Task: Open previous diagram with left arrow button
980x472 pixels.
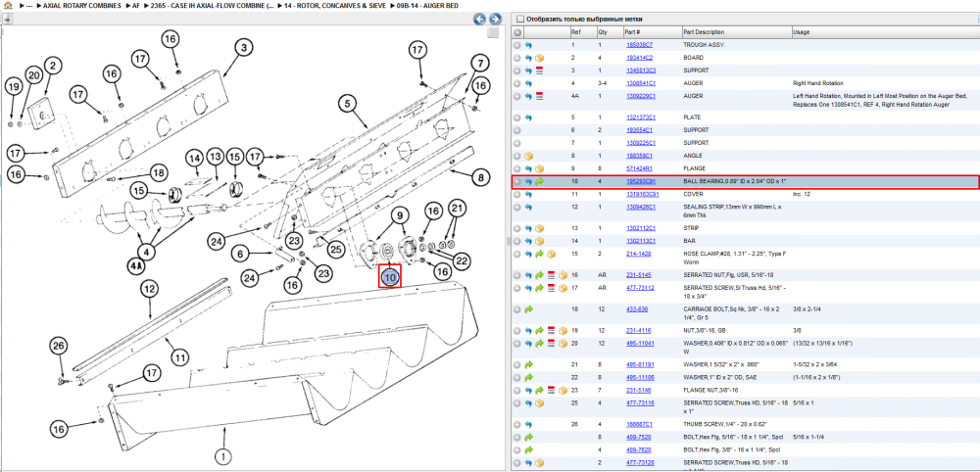Action: point(480,19)
